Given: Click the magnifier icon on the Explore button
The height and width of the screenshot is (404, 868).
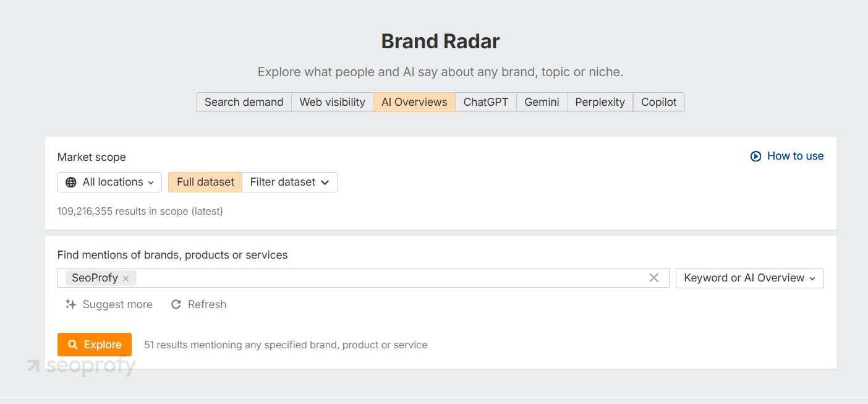Looking at the screenshot, I should (x=73, y=345).
